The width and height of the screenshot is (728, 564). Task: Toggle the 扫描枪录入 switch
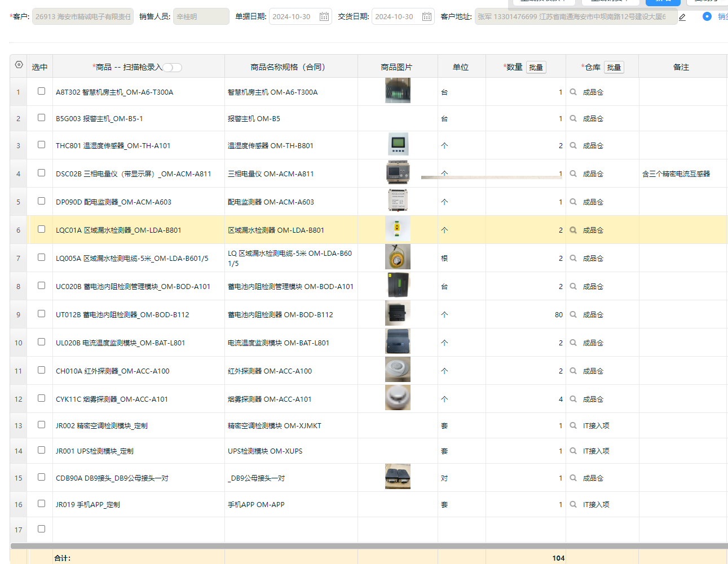click(x=173, y=68)
